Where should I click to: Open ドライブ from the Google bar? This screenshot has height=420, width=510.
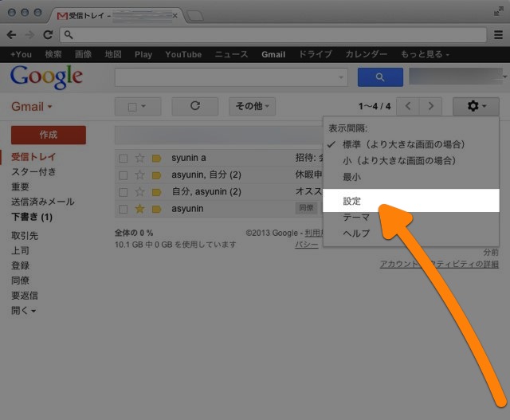click(x=316, y=54)
